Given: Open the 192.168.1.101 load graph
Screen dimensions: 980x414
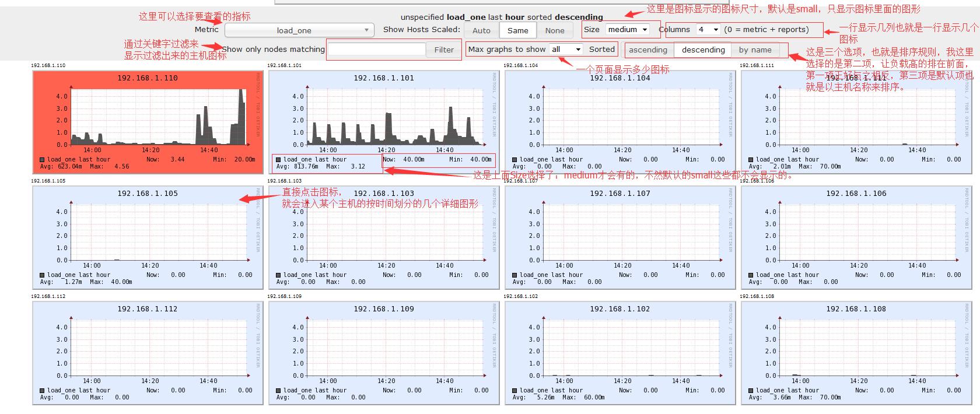Looking at the screenshot, I should [384, 121].
